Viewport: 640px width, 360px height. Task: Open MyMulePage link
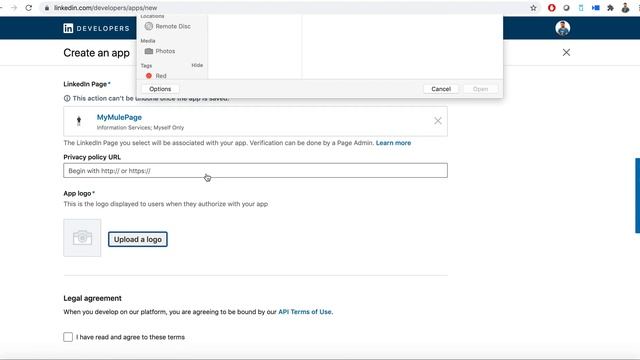click(119, 117)
